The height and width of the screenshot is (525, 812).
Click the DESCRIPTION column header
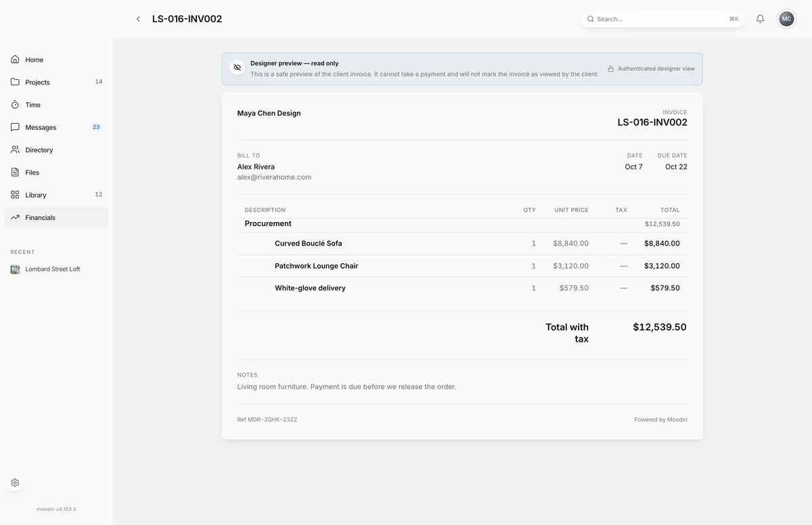pos(265,210)
